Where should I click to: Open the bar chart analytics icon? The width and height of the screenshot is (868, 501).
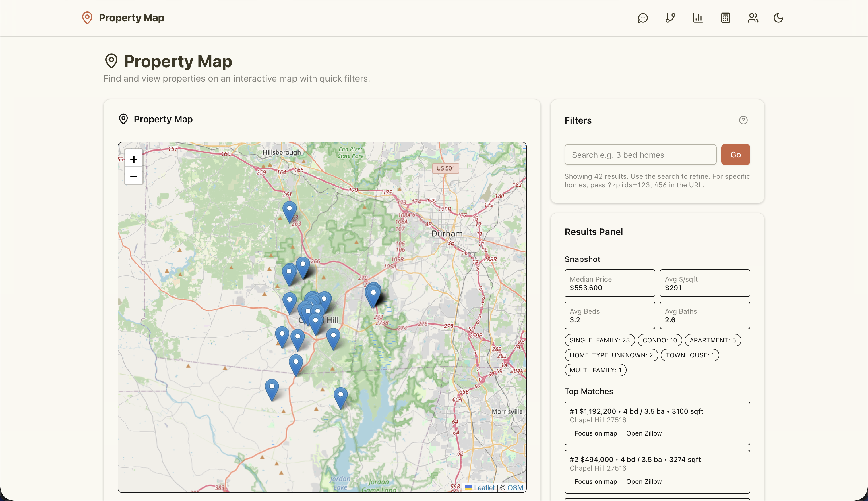pos(697,18)
